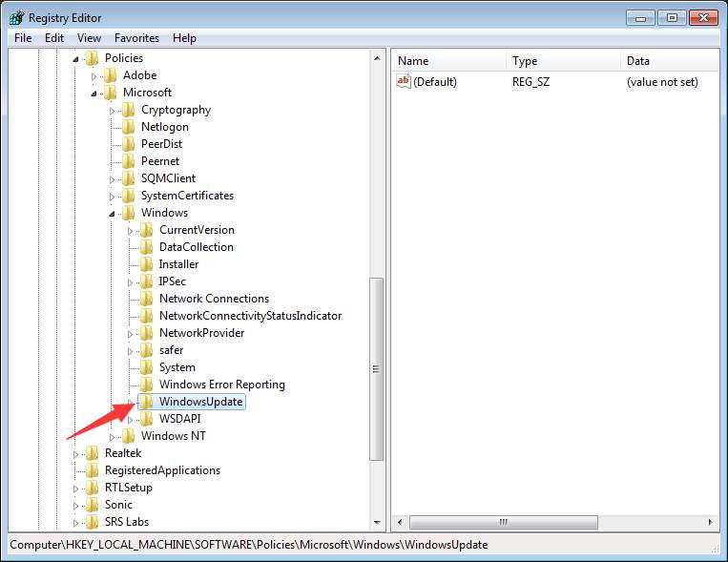This screenshot has width=728, height=562.
Task: Click the Registry Editor title bar icon
Action: 17,17
